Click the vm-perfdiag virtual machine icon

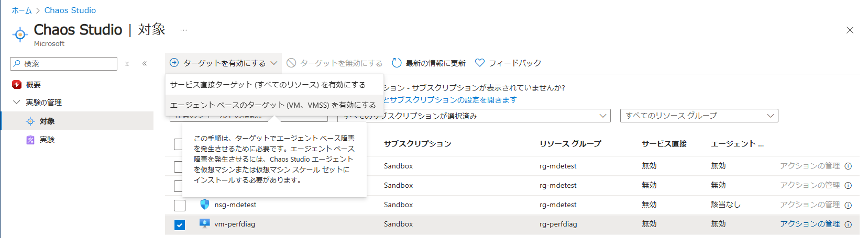[205, 224]
